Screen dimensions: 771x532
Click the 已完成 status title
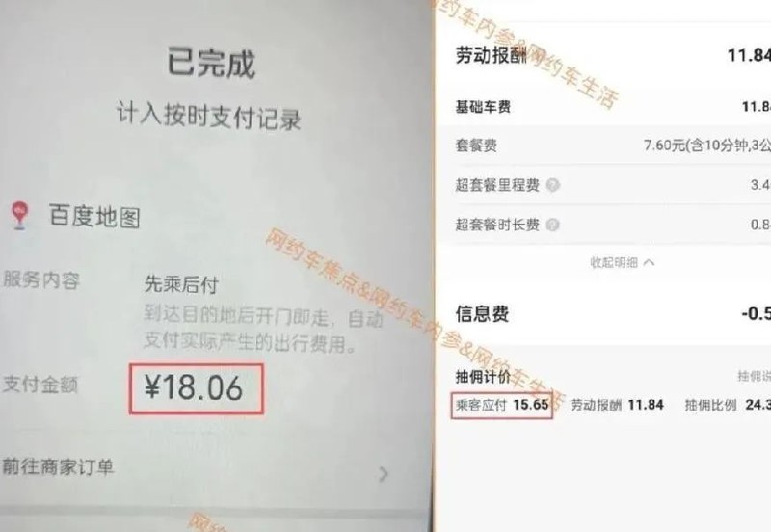(211, 63)
